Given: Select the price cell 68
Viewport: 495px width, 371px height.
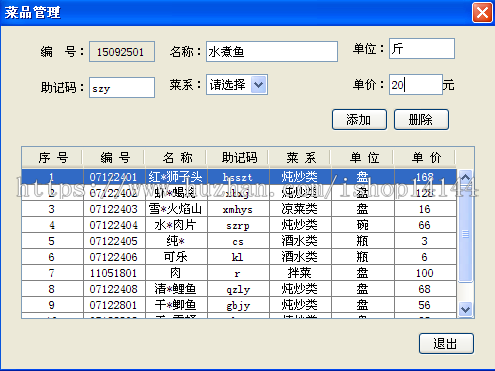Looking at the screenshot, I should tap(425, 289).
